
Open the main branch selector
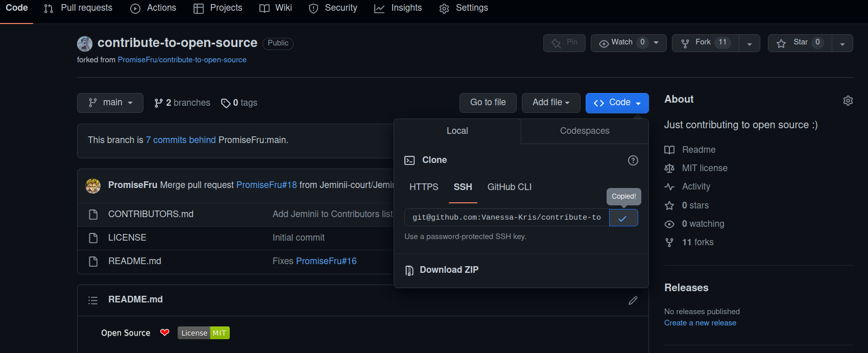110,103
